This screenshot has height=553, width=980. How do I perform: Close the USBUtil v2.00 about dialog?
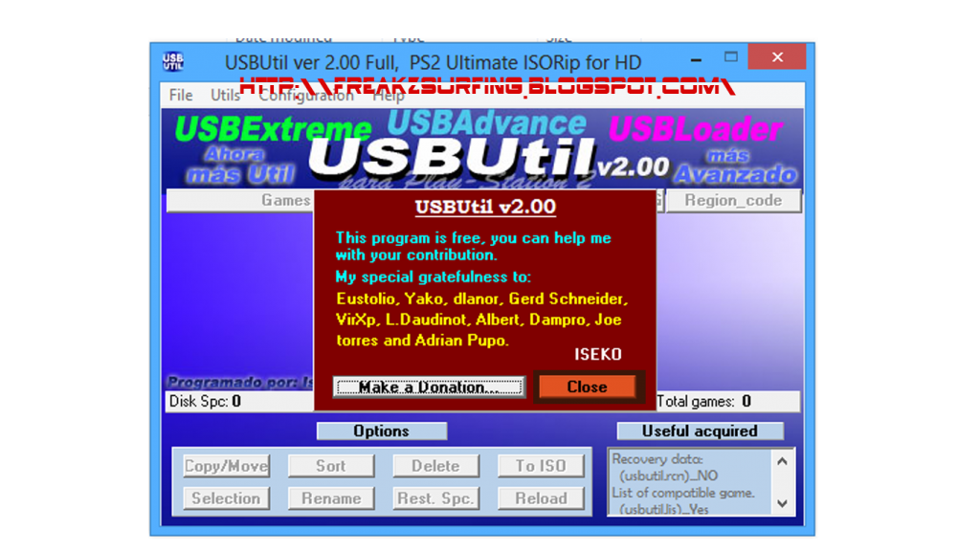587,387
